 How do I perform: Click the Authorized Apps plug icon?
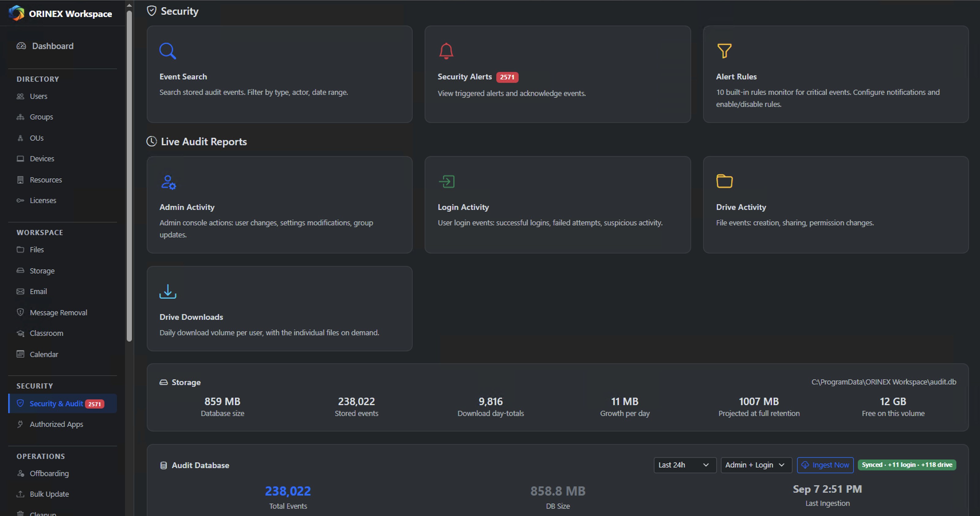click(21, 424)
